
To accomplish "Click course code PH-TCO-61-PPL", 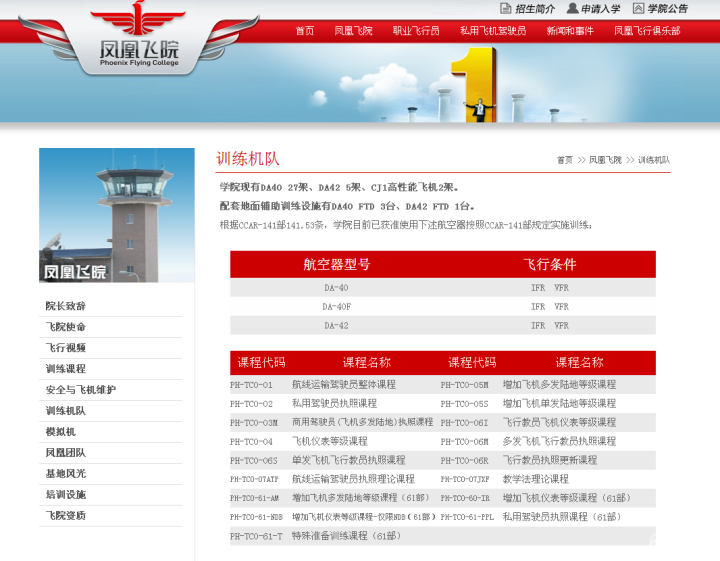I will 467,517.
